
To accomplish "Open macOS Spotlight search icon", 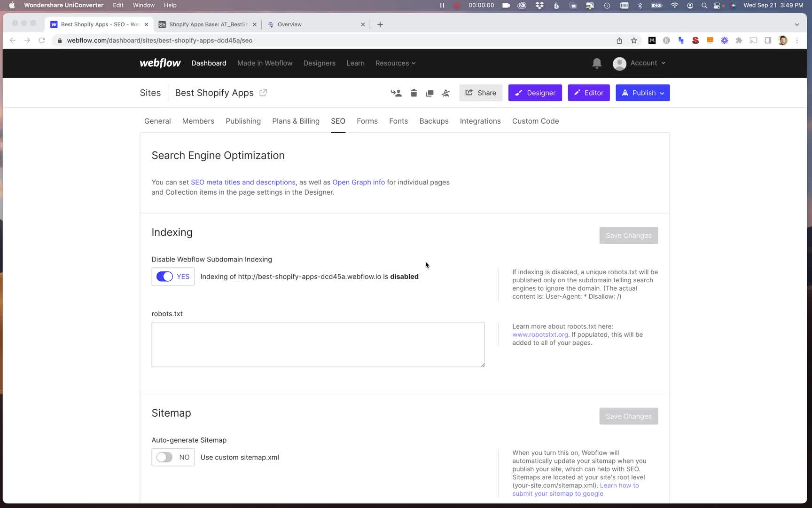I will pos(704,6).
